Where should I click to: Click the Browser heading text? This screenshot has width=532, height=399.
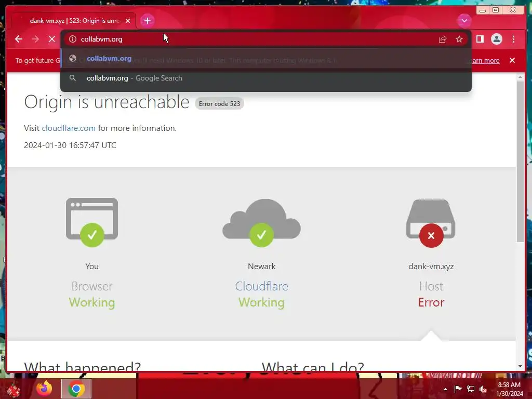tap(92, 286)
